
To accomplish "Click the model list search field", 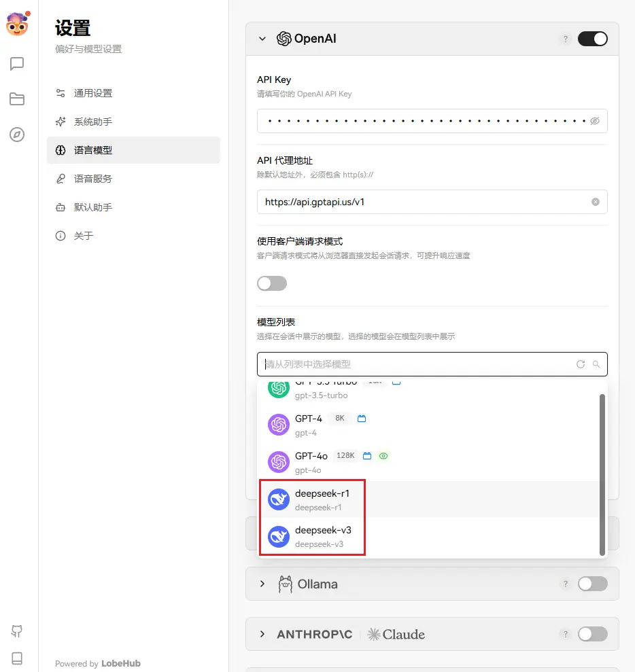I will tap(415, 364).
